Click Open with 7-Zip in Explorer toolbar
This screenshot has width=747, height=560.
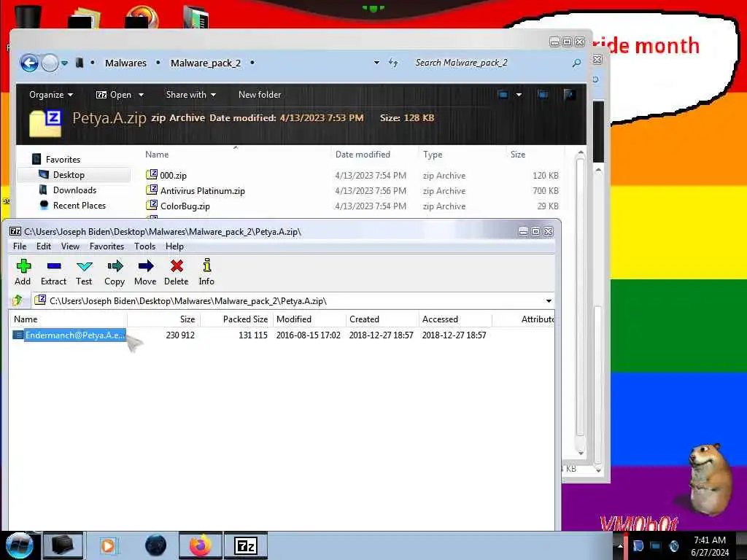(x=114, y=95)
